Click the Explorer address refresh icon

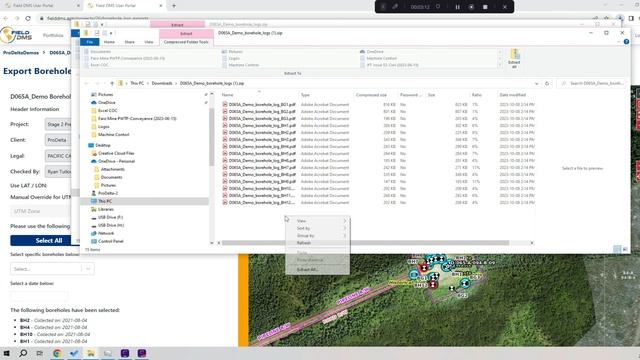(x=547, y=83)
